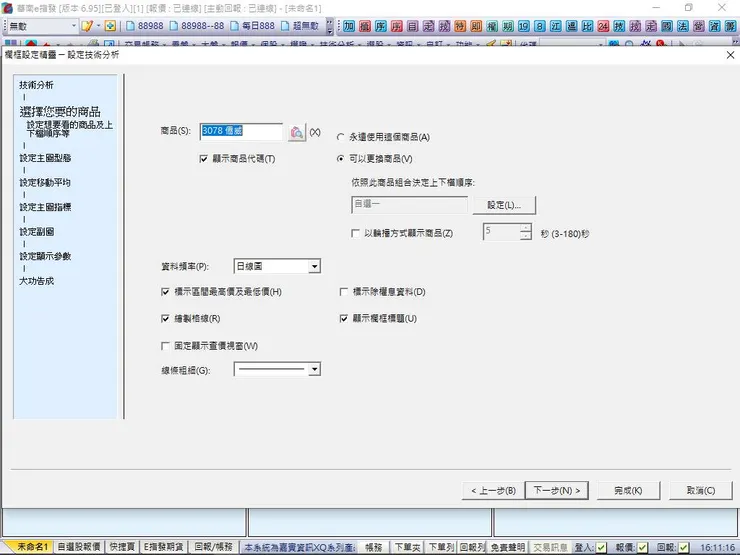The height and width of the screenshot is (555, 740).
Task: Click the green 期 toolbar icon
Action: 508,26
